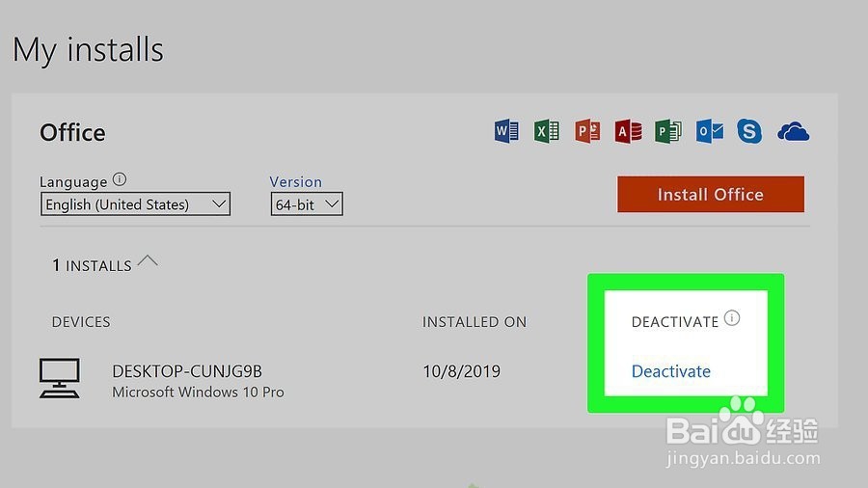Click the Word app icon
868x488 pixels.
506,131
